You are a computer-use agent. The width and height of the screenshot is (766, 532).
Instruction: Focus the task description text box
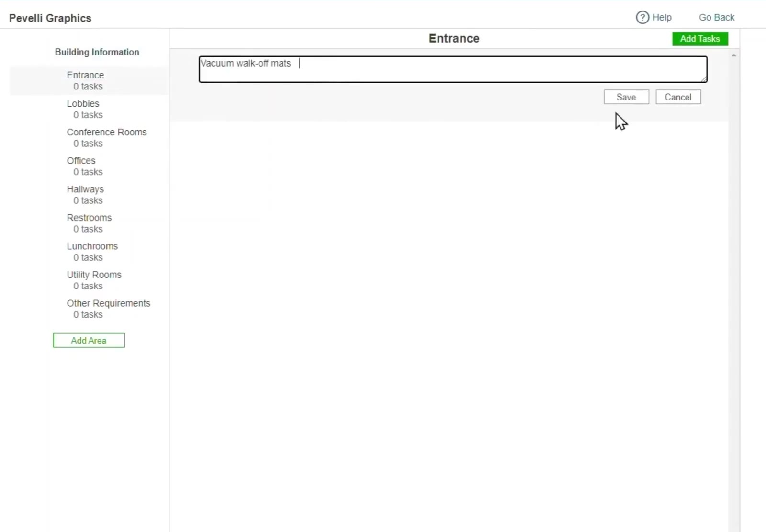point(453,69)
